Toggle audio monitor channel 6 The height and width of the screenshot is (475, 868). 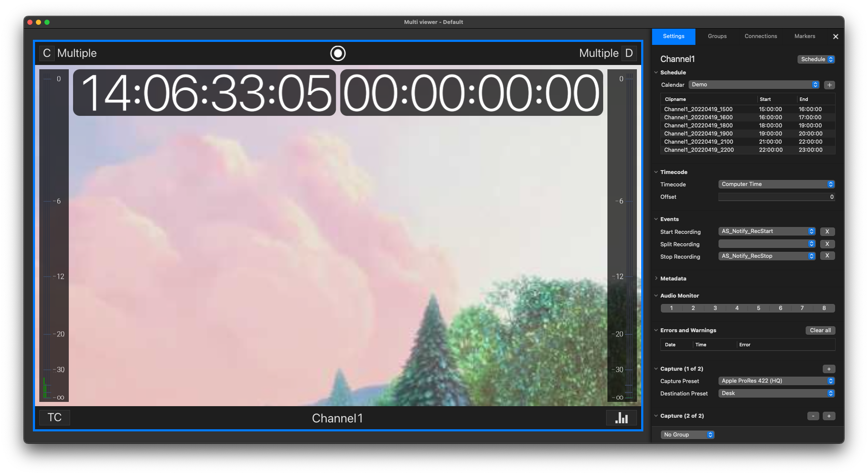780,308
